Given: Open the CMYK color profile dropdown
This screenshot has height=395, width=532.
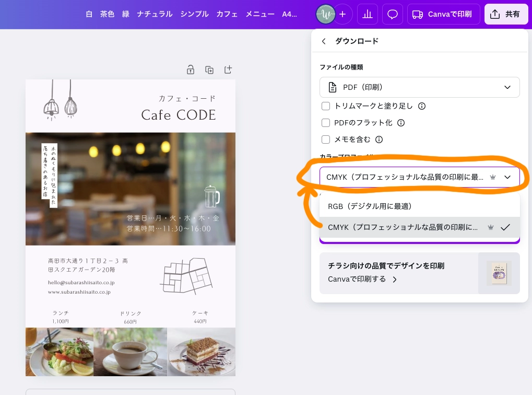Looking at the screenshot, I should [419, 177].
